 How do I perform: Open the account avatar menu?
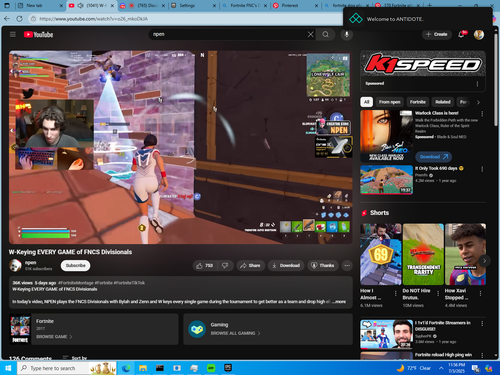[x=479, y=34]
